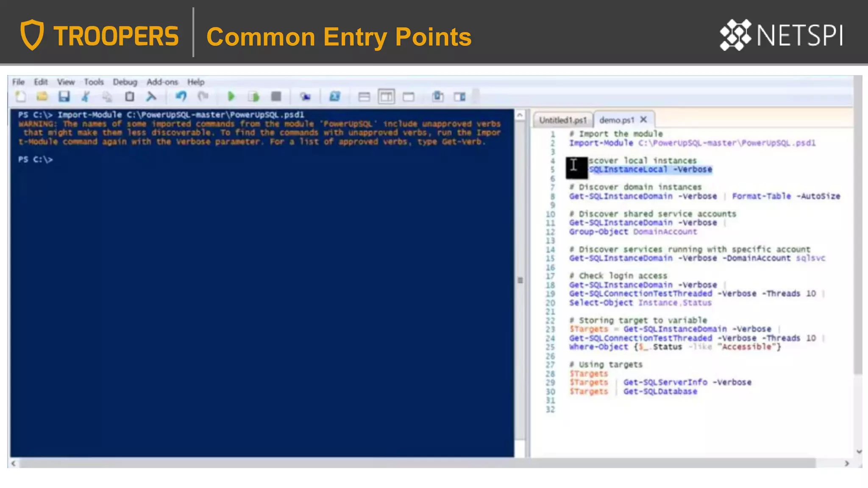
Task: Show the Command window icon
Action: [x=437, y=97]
